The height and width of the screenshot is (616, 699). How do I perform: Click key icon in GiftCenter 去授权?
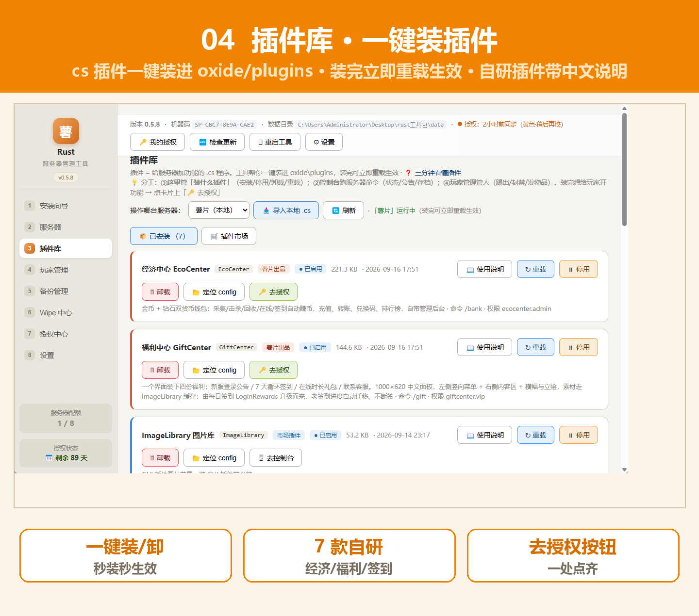262,370
